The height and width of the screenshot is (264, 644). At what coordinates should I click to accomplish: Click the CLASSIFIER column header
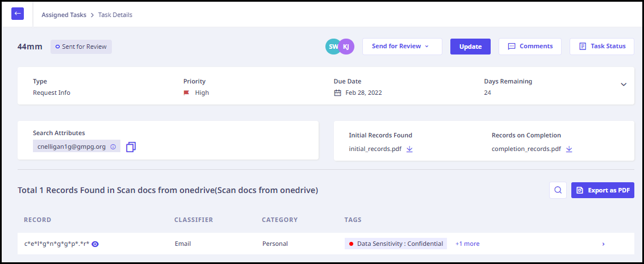[194, 220]
